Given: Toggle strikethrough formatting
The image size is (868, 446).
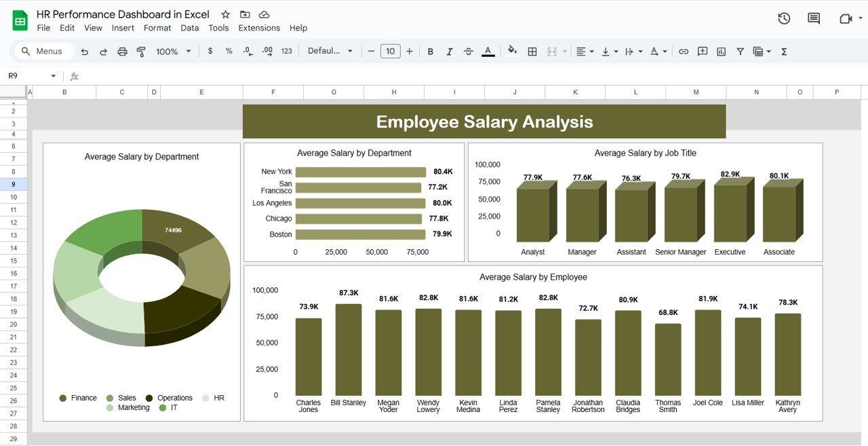Looking at the screenshot, I should [469, 52].
